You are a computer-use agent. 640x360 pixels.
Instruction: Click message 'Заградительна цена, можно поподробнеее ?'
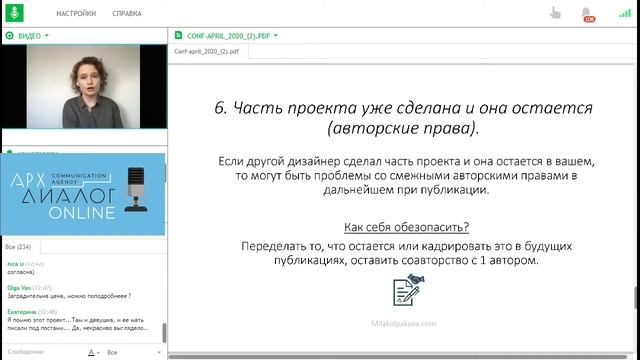click(x=69, y=296)
